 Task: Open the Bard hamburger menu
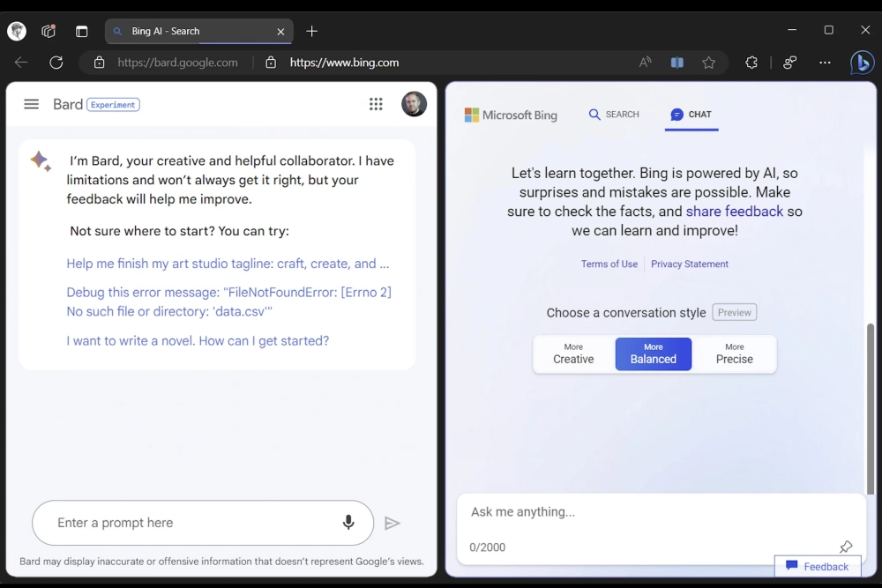pyautogui.click(x=31, y=104)
